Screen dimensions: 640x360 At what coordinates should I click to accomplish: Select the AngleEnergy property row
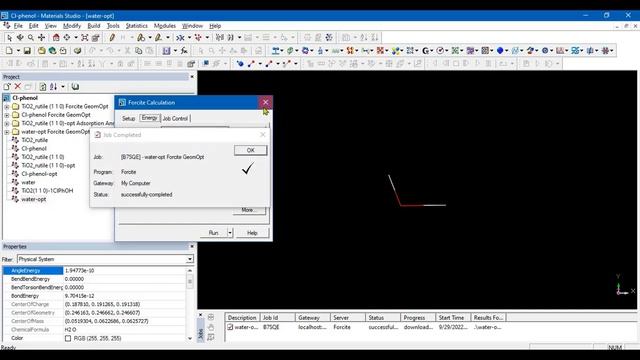(x=95, y=271)
